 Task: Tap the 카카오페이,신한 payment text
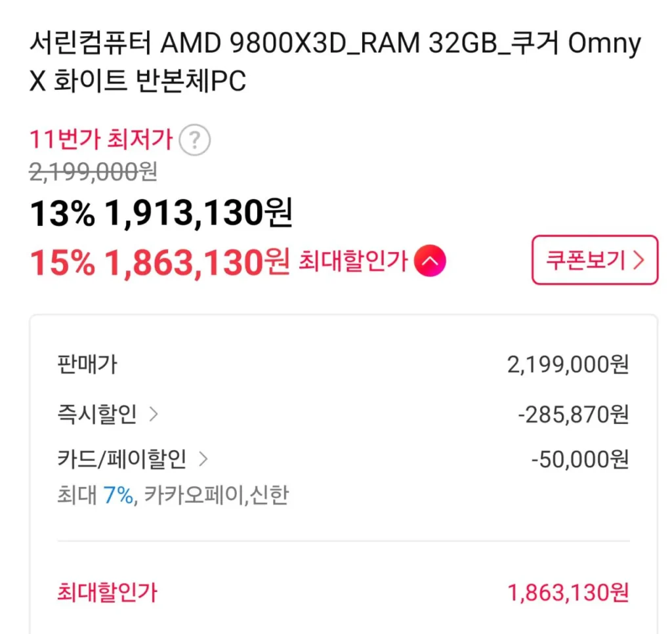pos(216,495)
